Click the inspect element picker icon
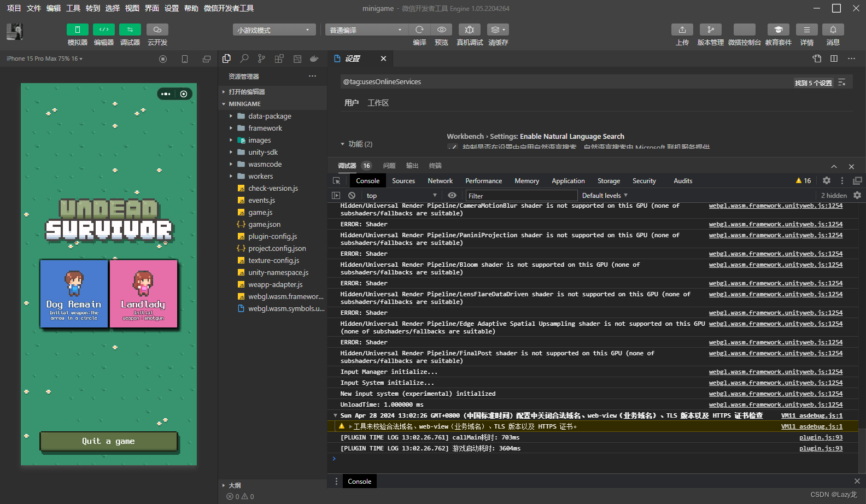 click(x=337, y=181)
